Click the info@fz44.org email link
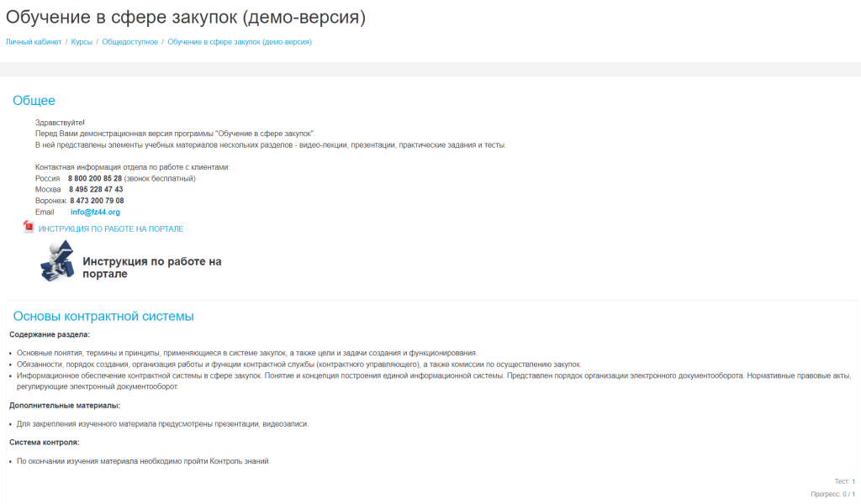Screen dimensions: 861x504 tap(95, 213)
